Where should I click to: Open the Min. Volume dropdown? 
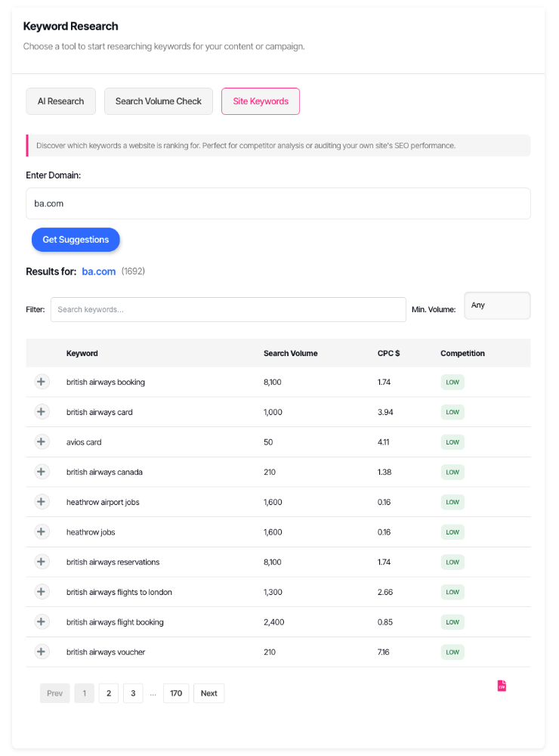(x=497, y=305)
